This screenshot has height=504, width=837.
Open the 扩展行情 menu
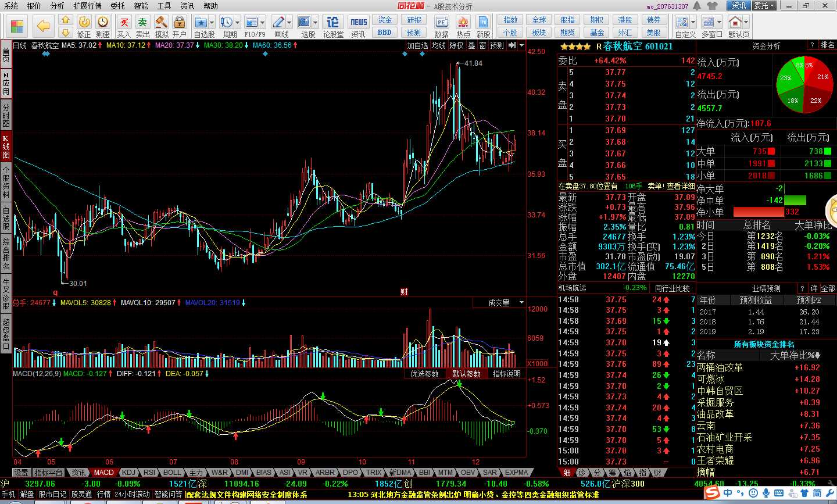(x=87, y=6)
